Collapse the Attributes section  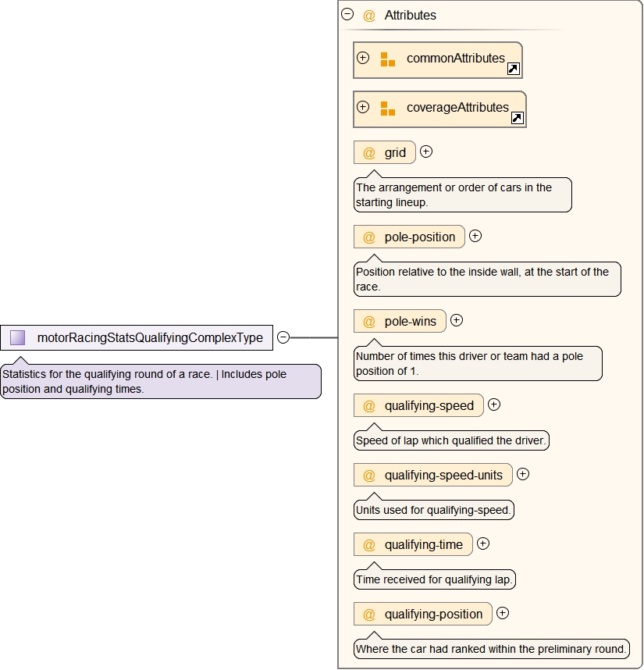coord(347,14)
